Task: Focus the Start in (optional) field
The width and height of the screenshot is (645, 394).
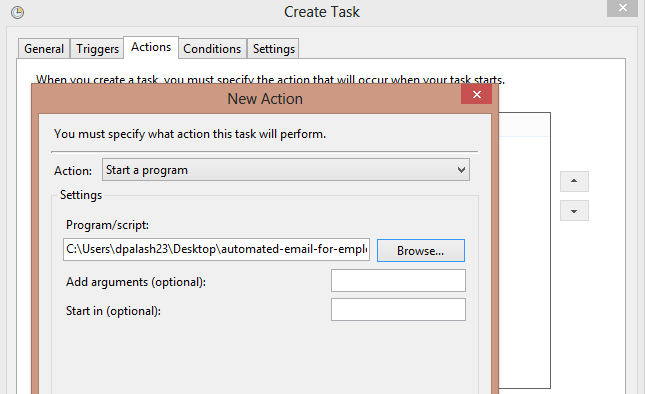Action: coord(398,309)
